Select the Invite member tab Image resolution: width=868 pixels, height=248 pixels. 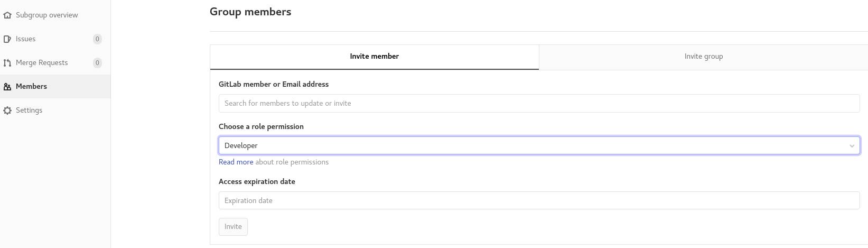pos(374,57)
